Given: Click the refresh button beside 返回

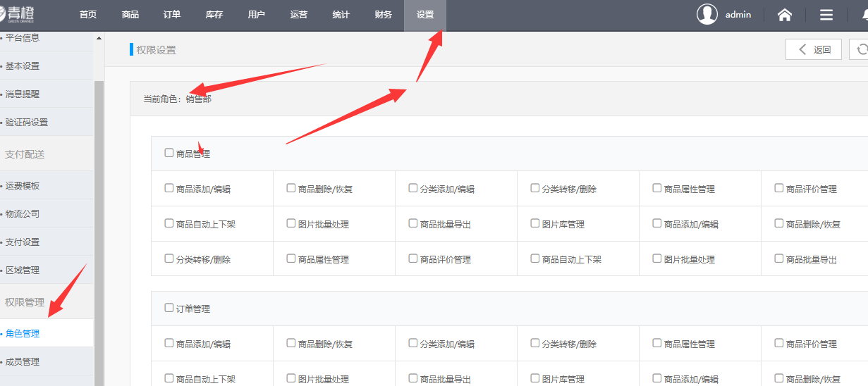Looking at the screenshot, I should [860, 49].
